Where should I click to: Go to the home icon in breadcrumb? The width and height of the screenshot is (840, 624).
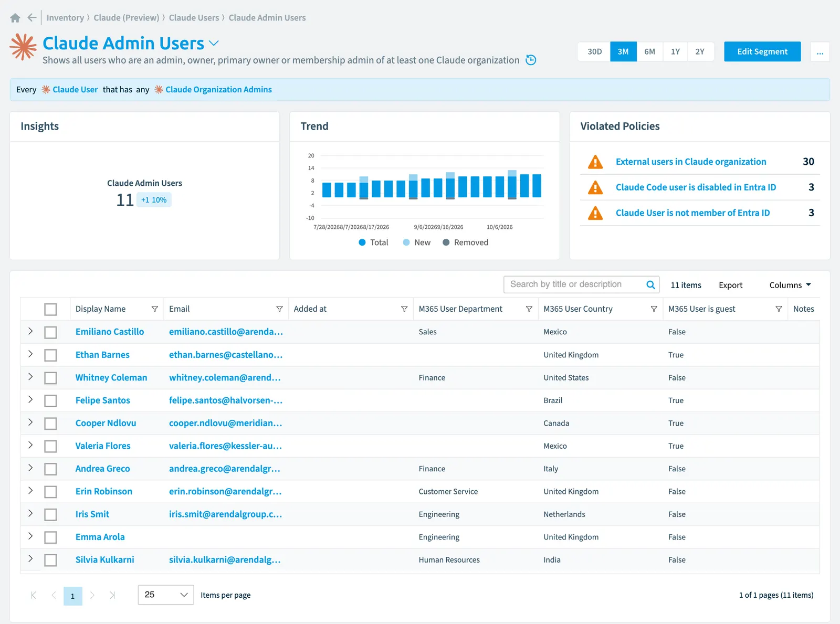tap(15, 18)
